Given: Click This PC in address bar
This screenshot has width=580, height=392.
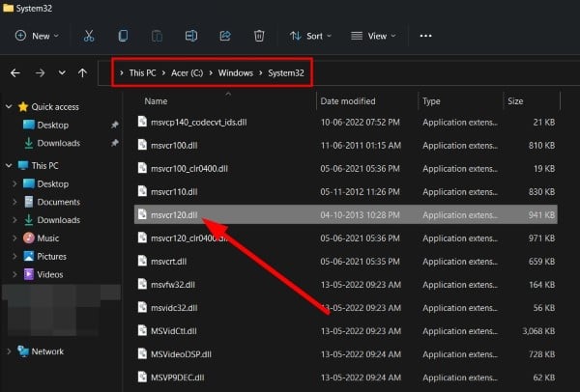Looking at the screenshot, I should coord(142,72).
